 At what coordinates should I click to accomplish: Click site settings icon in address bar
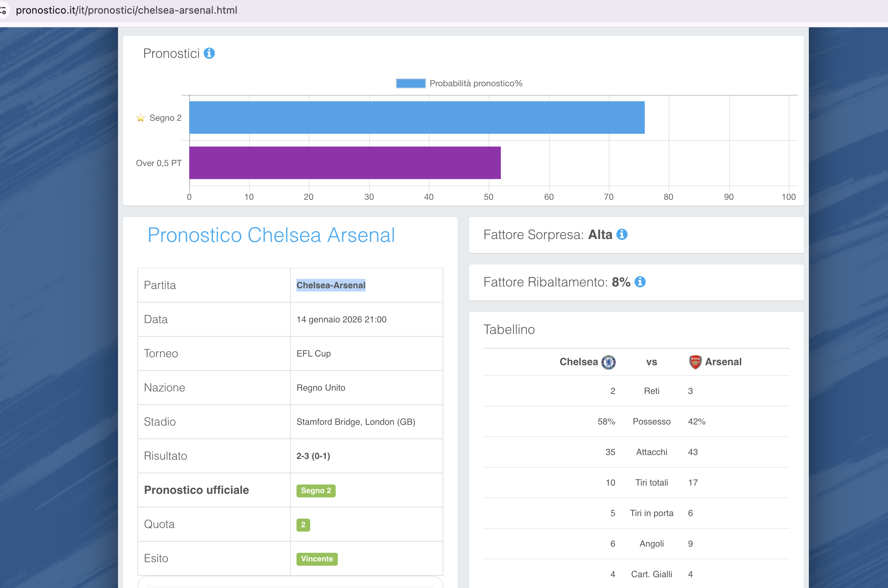tap(3, 10)
